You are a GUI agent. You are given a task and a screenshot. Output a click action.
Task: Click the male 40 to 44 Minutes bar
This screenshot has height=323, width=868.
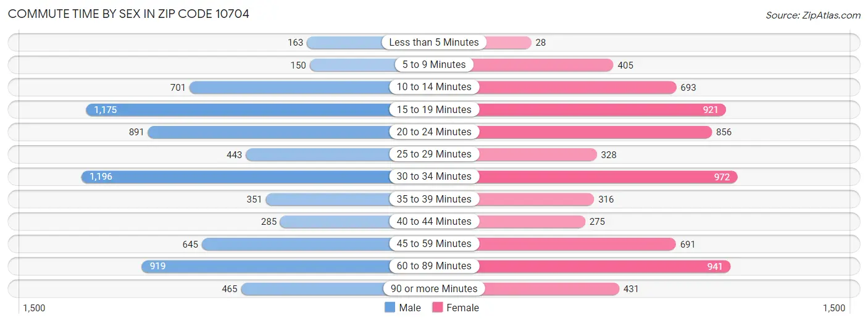[x=335, y=221]
